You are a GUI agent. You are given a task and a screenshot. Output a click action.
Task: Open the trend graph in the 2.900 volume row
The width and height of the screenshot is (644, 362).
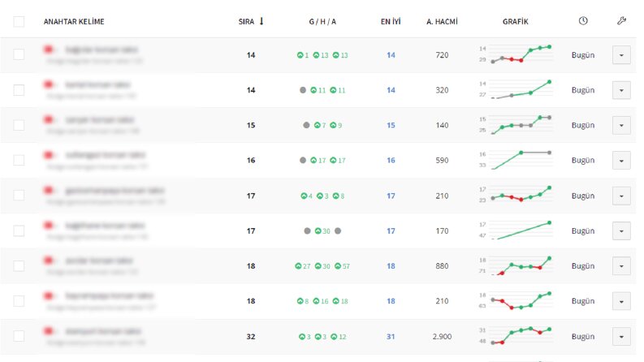coord(516,336)
